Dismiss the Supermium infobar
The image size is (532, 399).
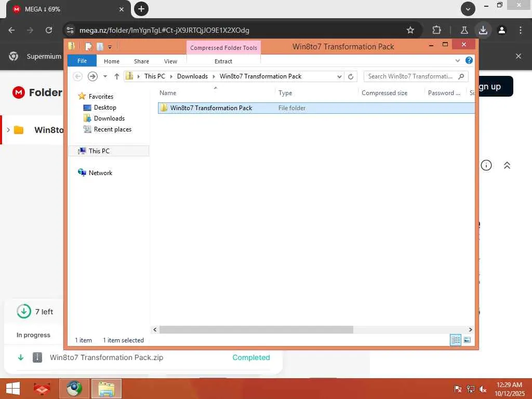[x=518, y=56]
